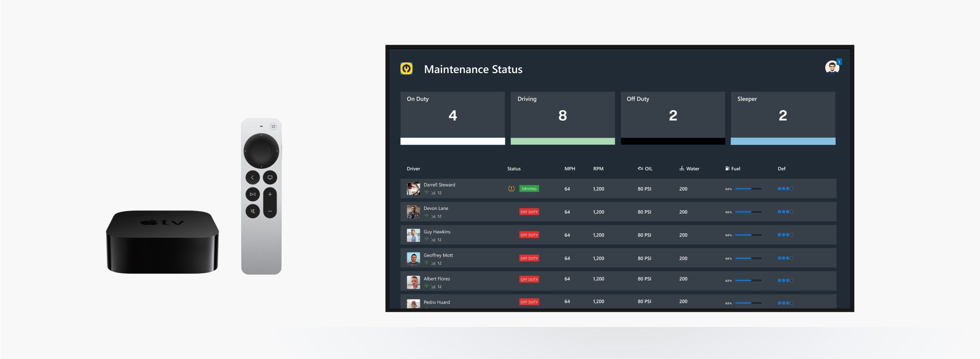The image size is (980, 359).
Task: Click the Wi-Fi icon under Guy Hawkins
Action: coord(426,239)
